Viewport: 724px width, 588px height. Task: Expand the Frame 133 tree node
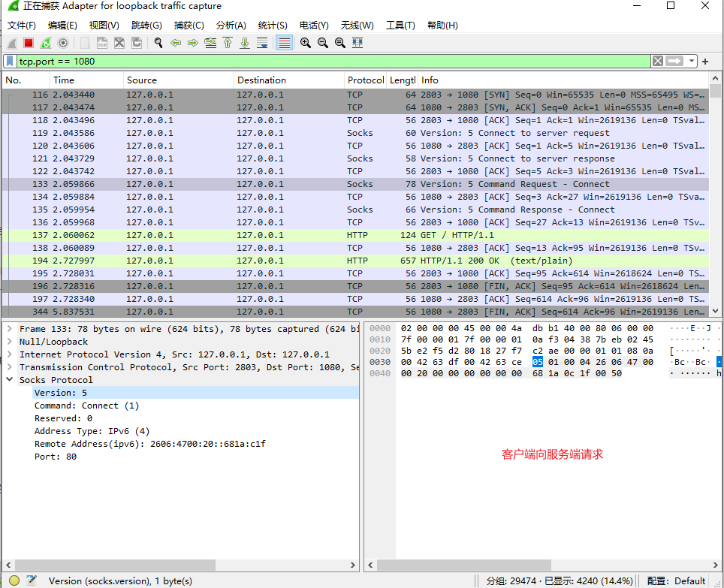tap(10, 329)
